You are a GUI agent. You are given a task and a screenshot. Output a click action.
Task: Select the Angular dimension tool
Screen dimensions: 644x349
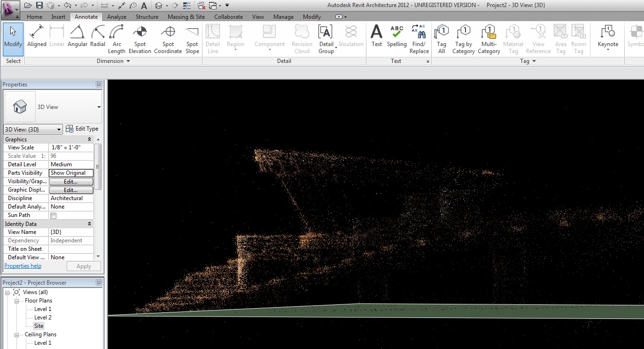pos(78,37)
